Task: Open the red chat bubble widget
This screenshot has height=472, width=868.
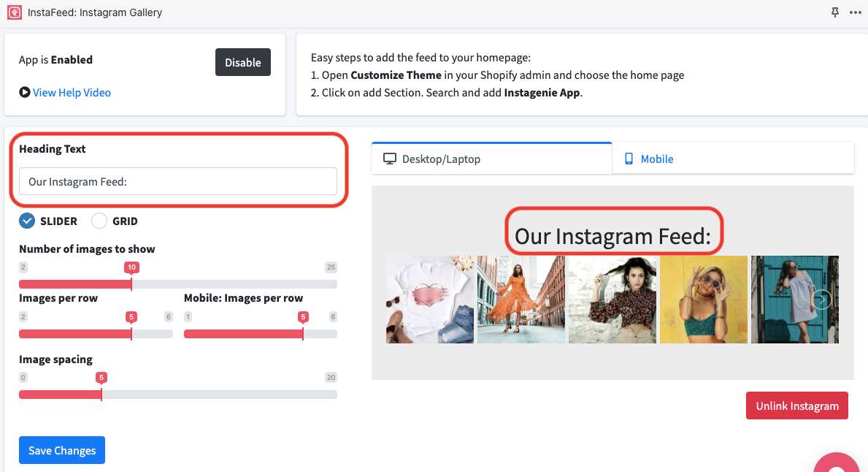Action: (840, 462)
